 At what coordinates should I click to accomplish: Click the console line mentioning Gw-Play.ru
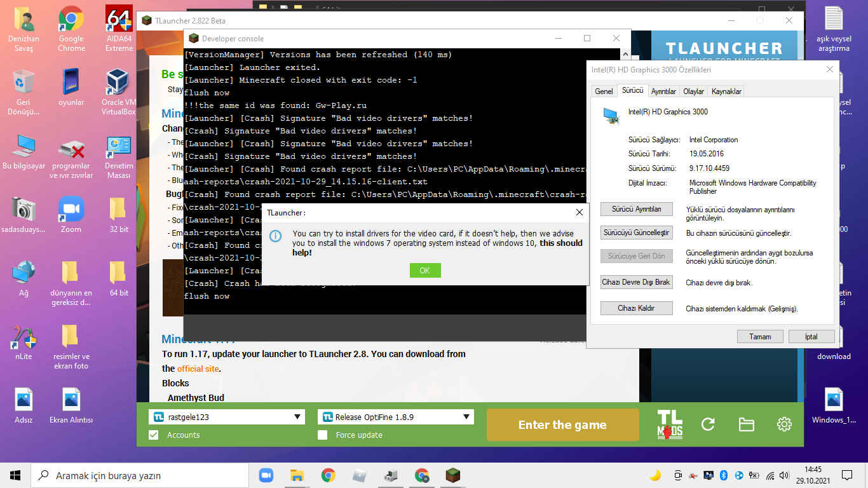(275, 105)
